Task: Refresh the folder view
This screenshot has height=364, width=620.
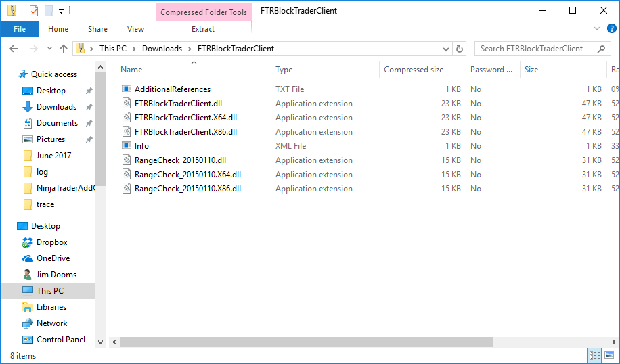Action: pos(459,49)
